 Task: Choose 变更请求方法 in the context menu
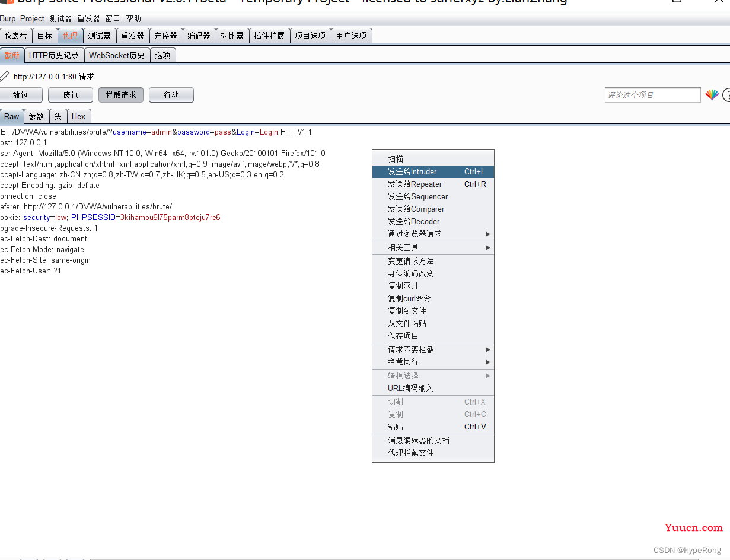433,261
